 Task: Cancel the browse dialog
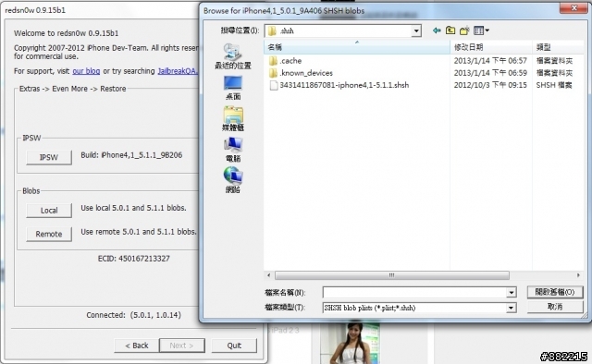coord(555,307)
